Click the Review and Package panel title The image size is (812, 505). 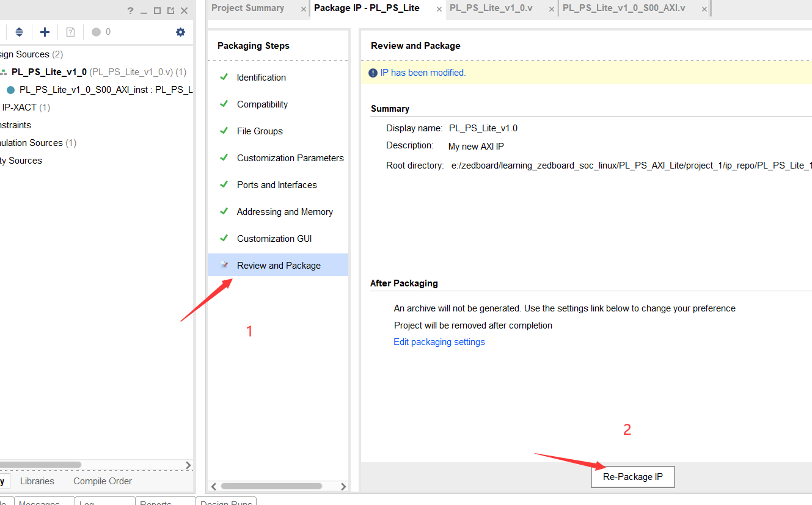coord(415,46)
